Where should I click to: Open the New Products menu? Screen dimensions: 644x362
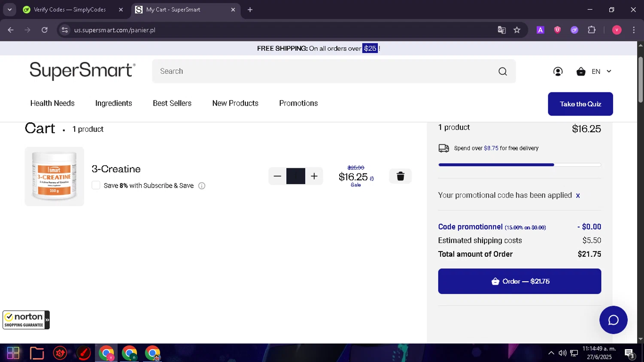tap(235, 103)
